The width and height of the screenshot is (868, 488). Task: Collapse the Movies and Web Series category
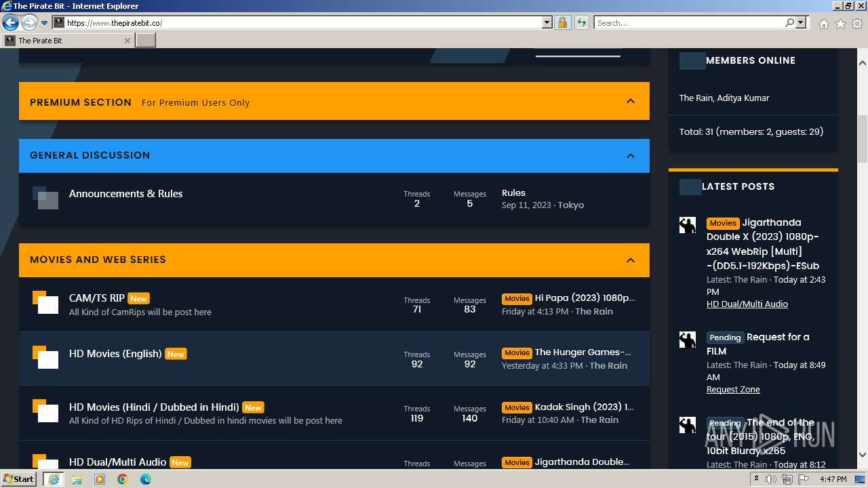point(631,260)
